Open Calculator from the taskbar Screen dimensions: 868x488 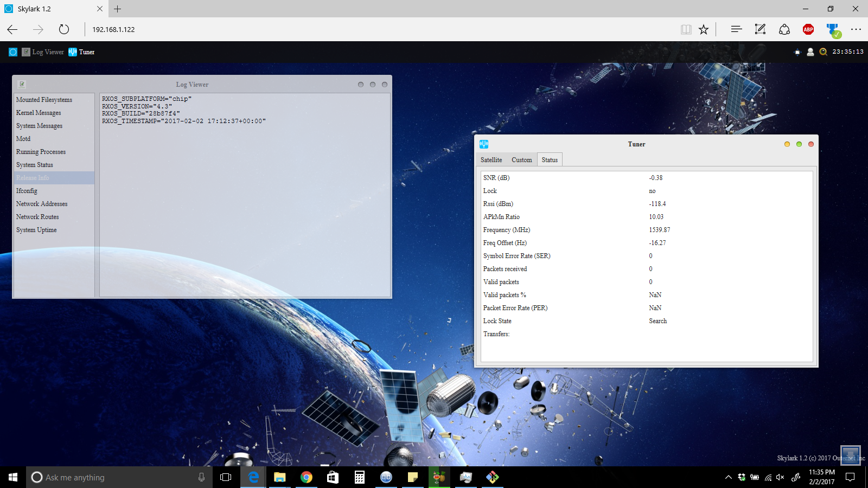coord(359,477)
